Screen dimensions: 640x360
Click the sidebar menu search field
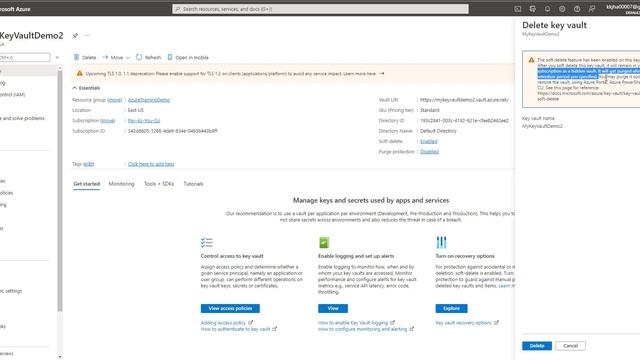24,58
